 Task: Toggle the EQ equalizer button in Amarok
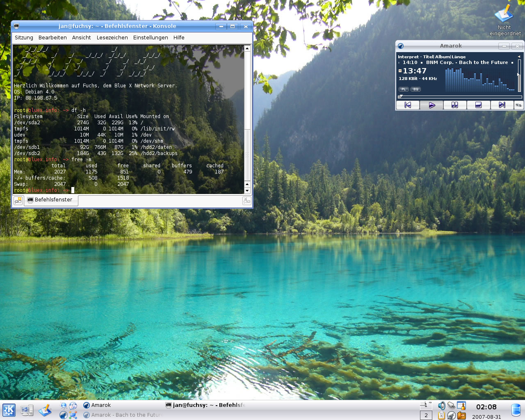415,89
